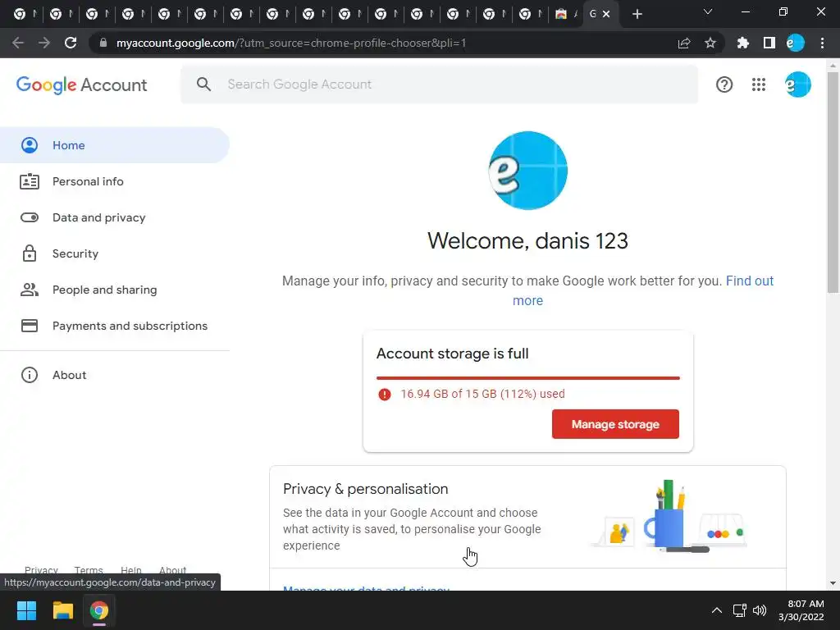This screenshot has height=630, width=840.
Task: Click network icon in system tray
Action: coord(740,610)
